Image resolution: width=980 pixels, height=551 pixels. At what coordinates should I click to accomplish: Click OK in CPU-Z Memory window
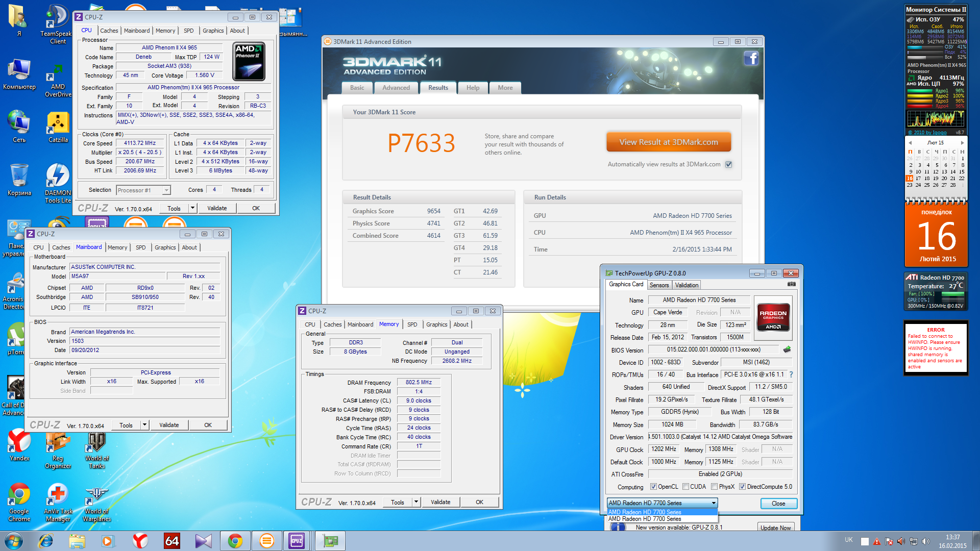[x=479, y=502]
